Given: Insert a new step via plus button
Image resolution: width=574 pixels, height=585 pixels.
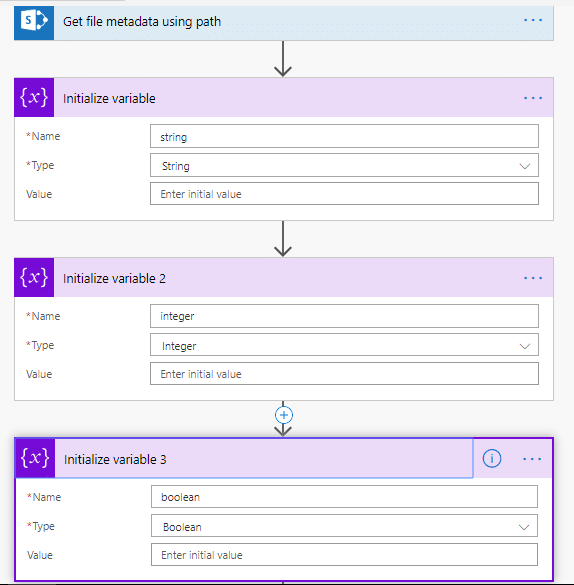Looking at the screenshot, I should point(283,415).
